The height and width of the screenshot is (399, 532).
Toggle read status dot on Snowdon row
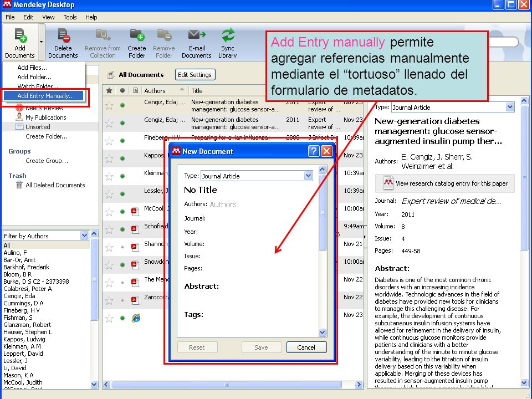(x=122, y=265)
